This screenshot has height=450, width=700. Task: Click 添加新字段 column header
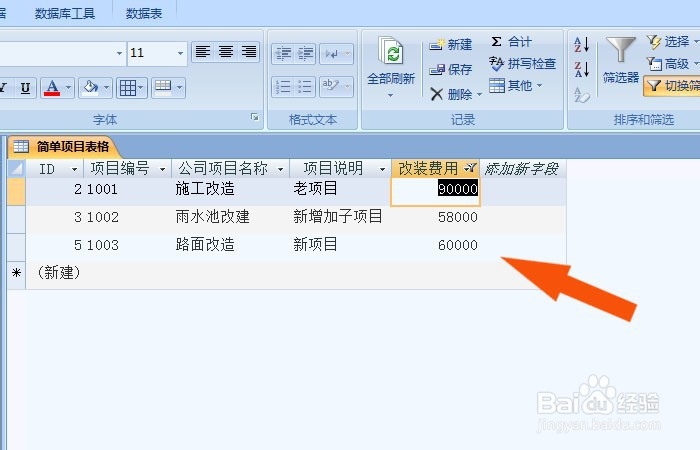521,169
